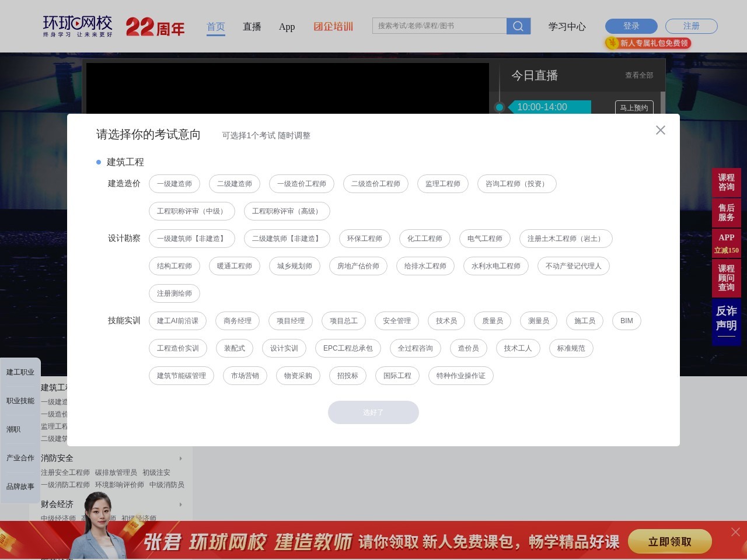This screenshot has width=747, height=560.
Task: Click the coin icon on 新人专属礼包 badge
Action: pyautogui.click(x=612, y=43)
